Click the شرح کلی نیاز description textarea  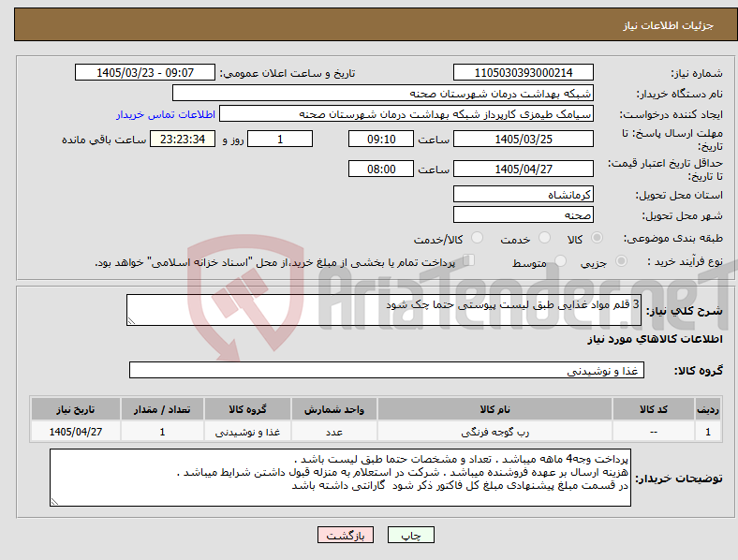click(x=384, y=310)
